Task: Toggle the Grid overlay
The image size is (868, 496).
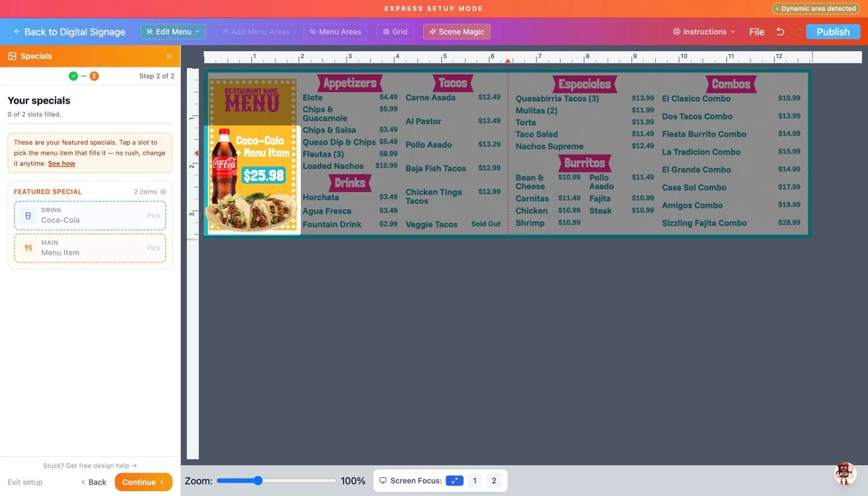Action: click(x=395, y=31)
